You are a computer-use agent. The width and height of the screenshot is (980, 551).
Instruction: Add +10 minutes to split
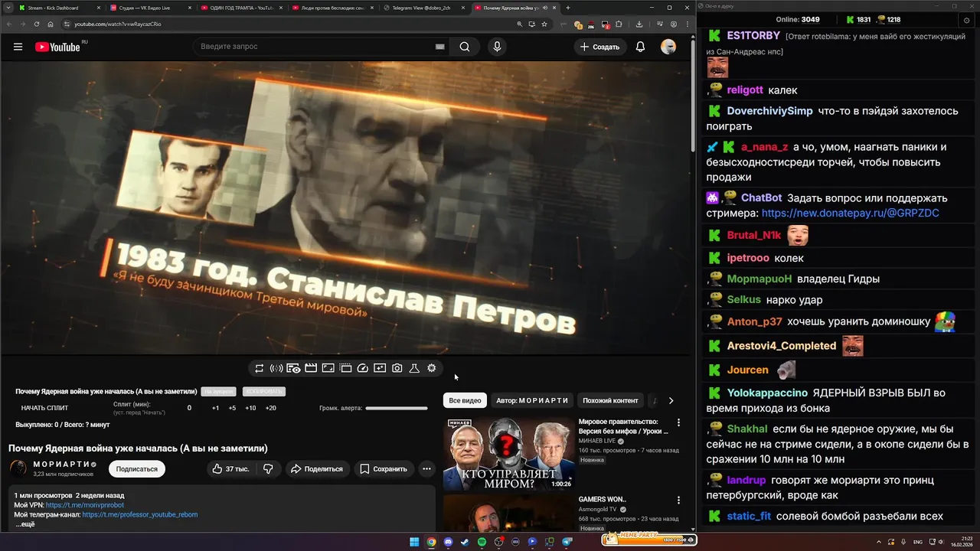250,408
